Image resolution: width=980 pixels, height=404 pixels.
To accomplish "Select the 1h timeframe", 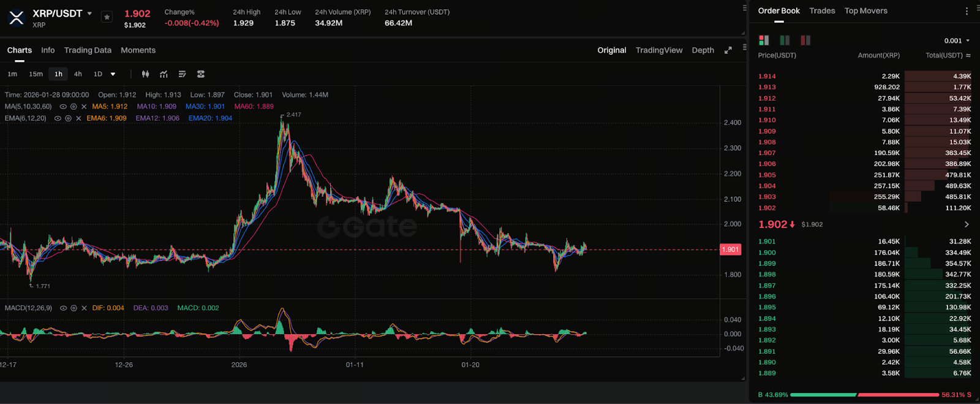I will pos(58,74).
